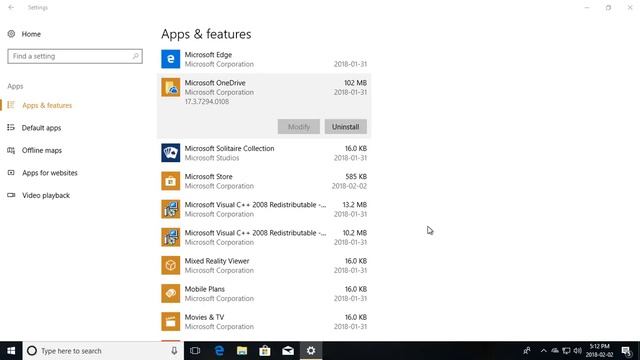Launch Edge from the taskbar
Image resolution: width=640 pixels, height=360 pixels.
pyautogui.click(x=219, y=351)
